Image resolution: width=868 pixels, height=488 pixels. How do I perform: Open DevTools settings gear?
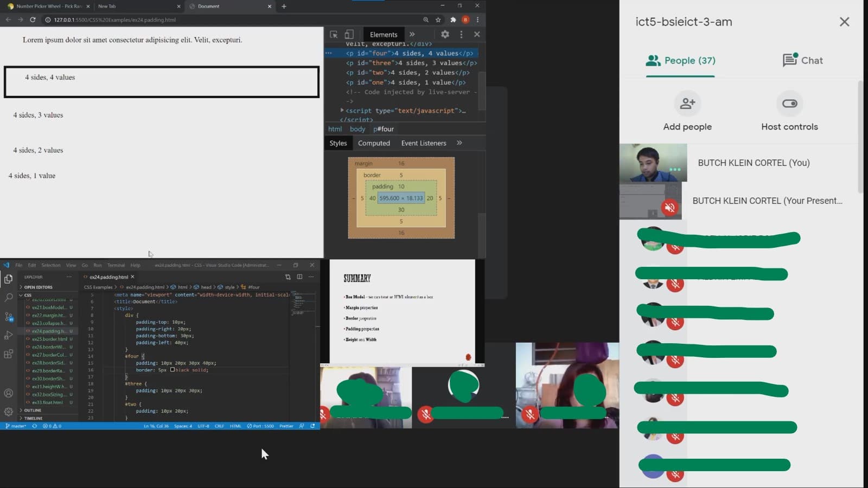pos(445,34)
